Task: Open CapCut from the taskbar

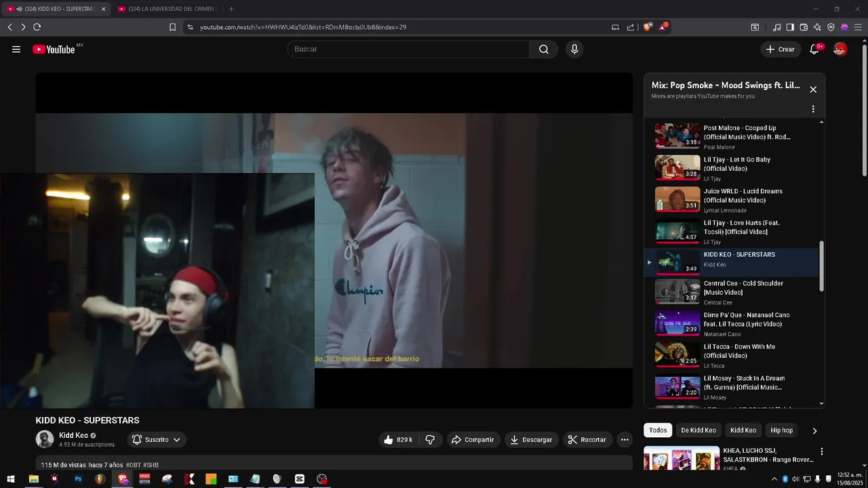Action: click(x=300, y=479)
